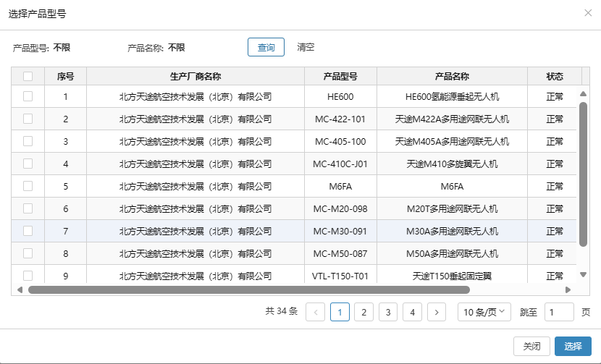Click the table horizontal scrollbar thumb
The width and height of the screenshot is (601, 364).
tap(249, 289)
